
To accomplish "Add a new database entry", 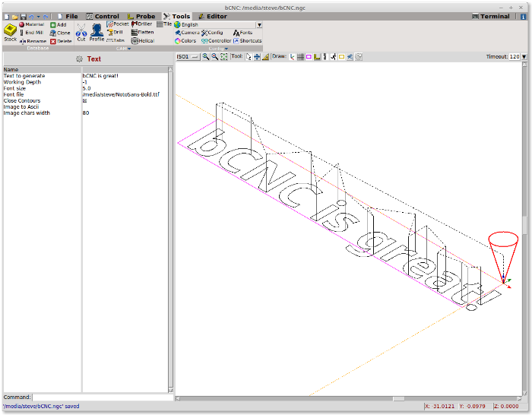I will click(59, 25).
